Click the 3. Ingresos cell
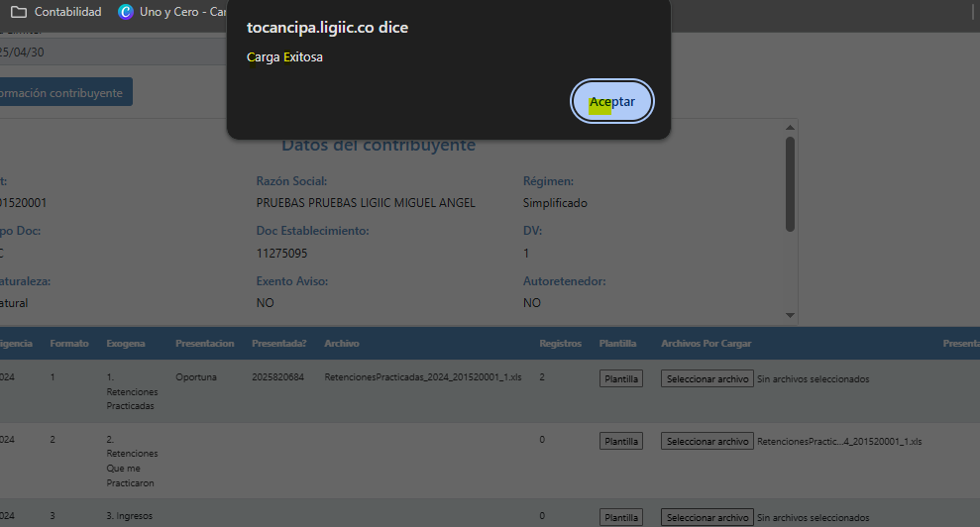 [130, 516]
